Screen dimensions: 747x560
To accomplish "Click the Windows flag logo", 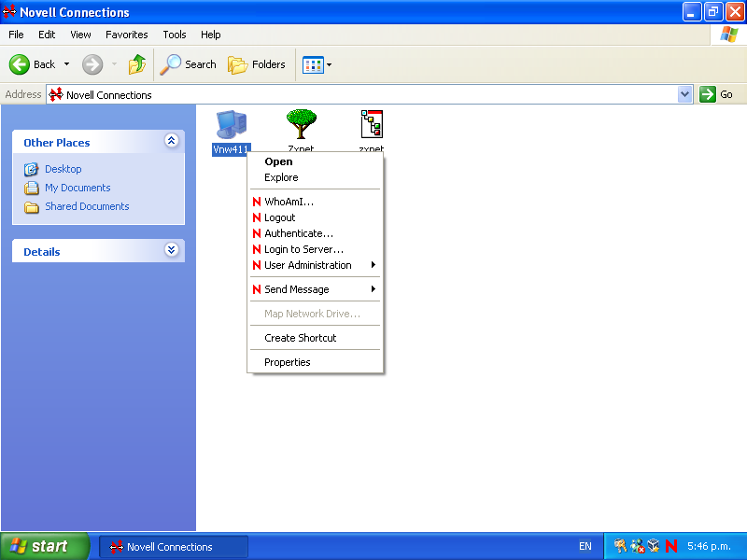I will tap(729, 35).
